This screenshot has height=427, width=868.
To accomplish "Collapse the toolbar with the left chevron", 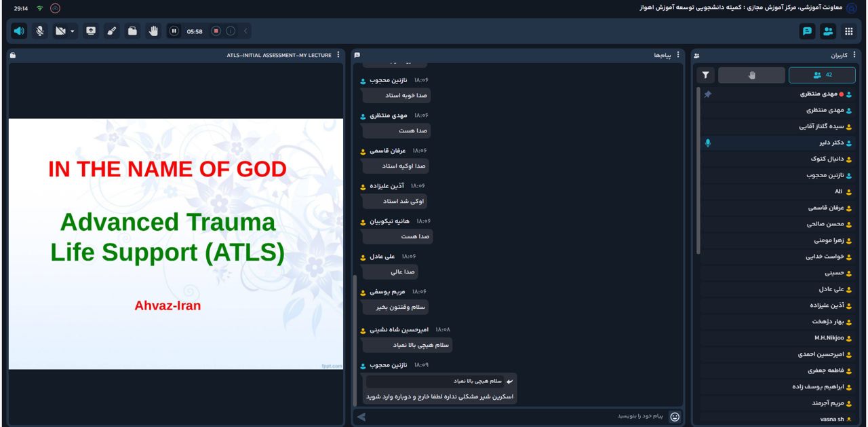I will pos(245,31).
